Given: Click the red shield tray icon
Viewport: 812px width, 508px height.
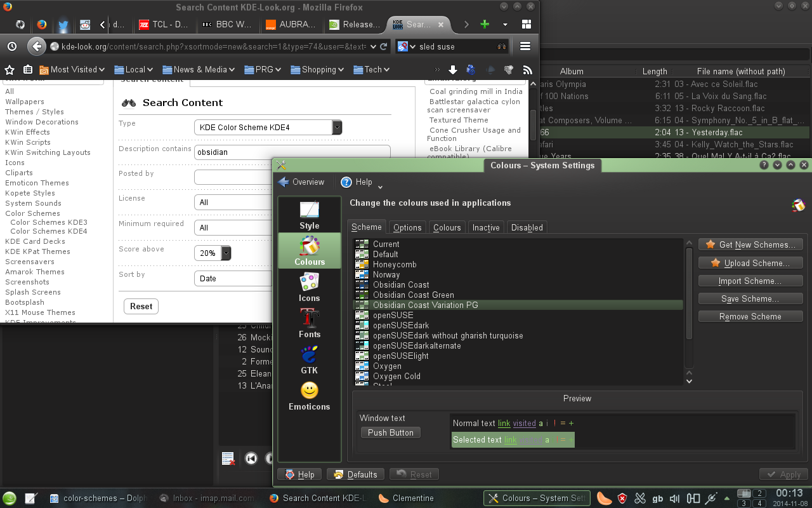Looking at the screenshot, I should pos(622,498).
